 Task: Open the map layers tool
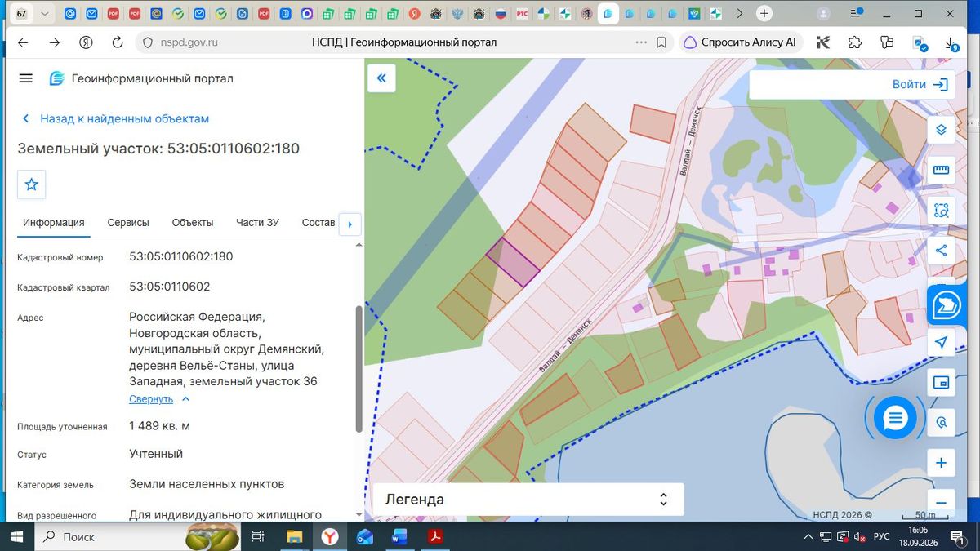[941, 129]
